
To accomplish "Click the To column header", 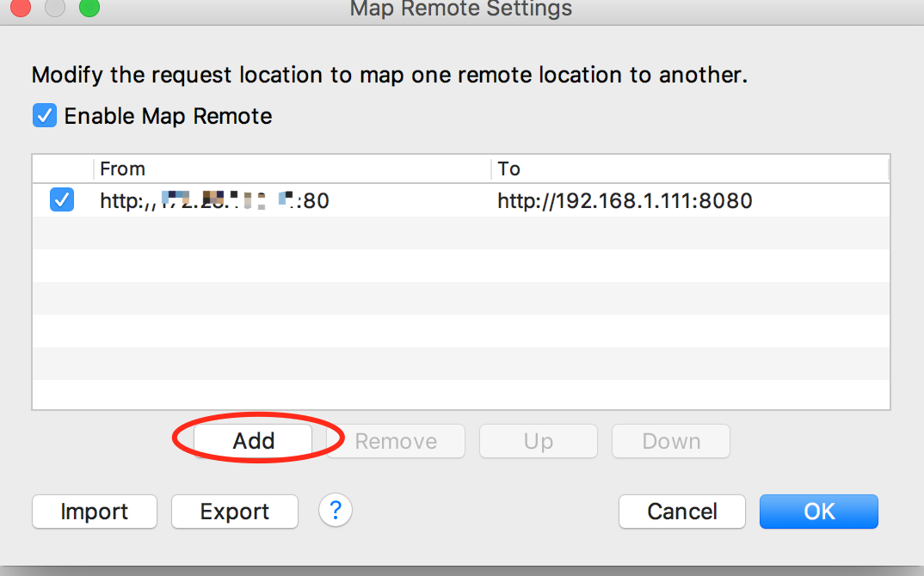I will pos(690,169).
